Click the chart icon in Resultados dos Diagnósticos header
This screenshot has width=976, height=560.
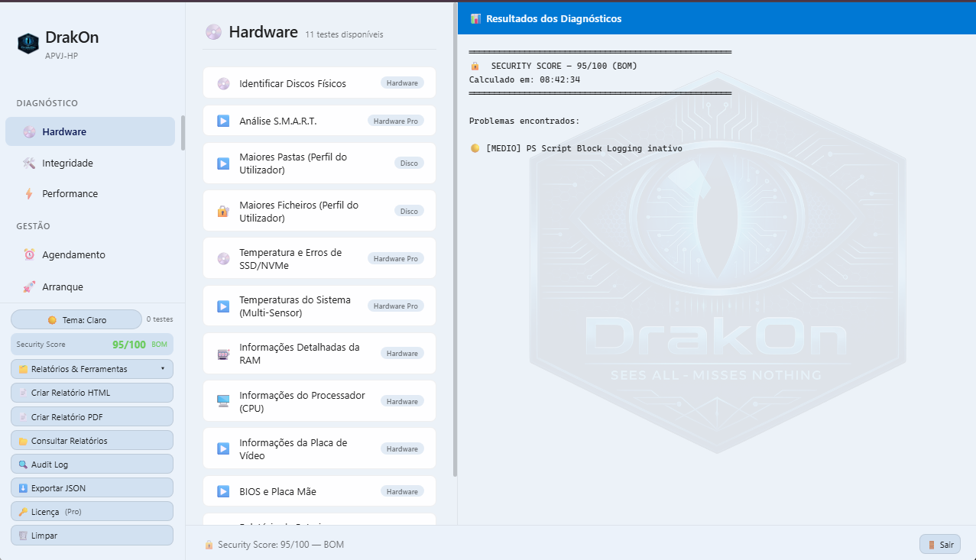tap(476, 18)
